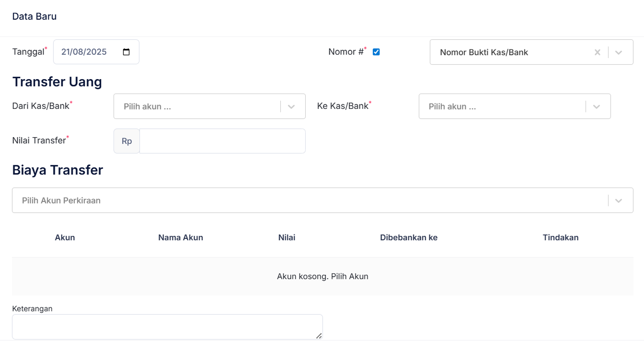Click the Tindakan column header
Screen dimensions: 644x341
pyautogui.click(x=561, y=237)
